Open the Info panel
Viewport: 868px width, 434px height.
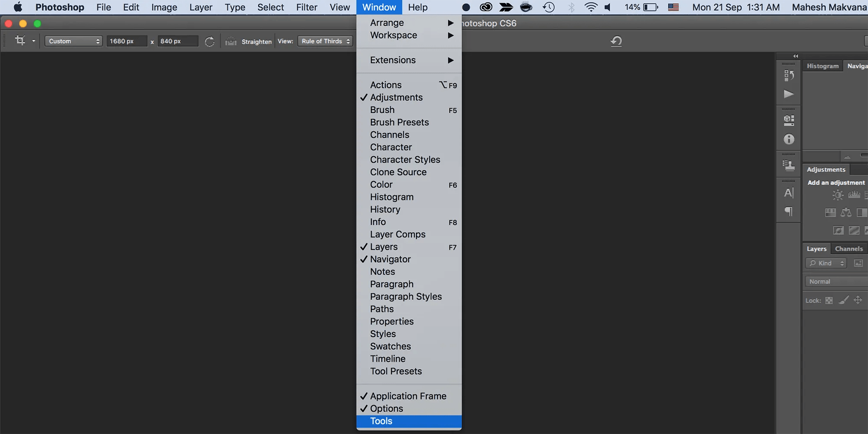tap(377, 222)
